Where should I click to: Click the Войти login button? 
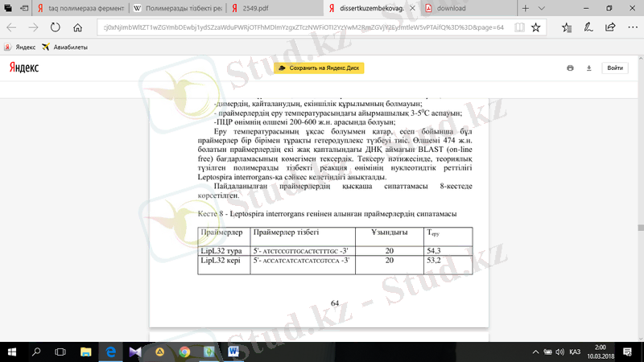(x=615, y=68)
